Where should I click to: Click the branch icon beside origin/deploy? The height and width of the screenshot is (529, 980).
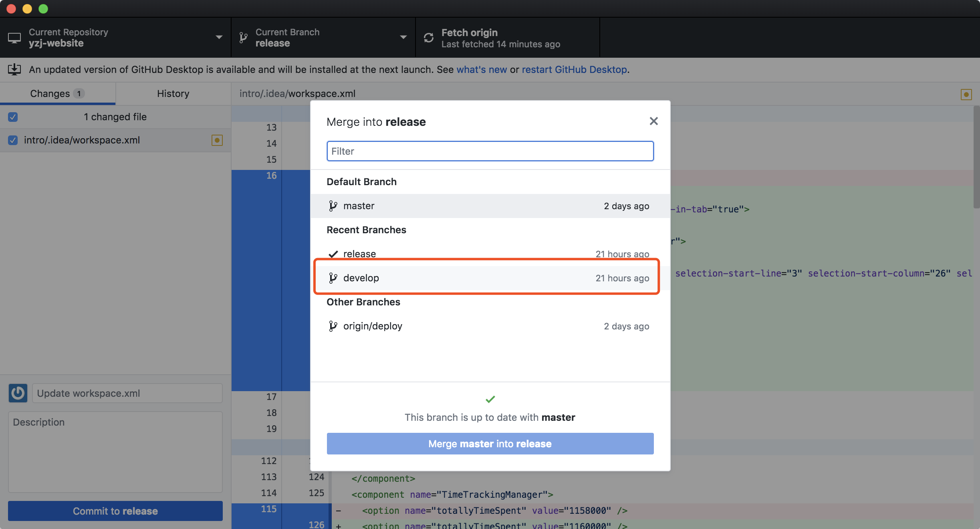[x=333, y=326]
